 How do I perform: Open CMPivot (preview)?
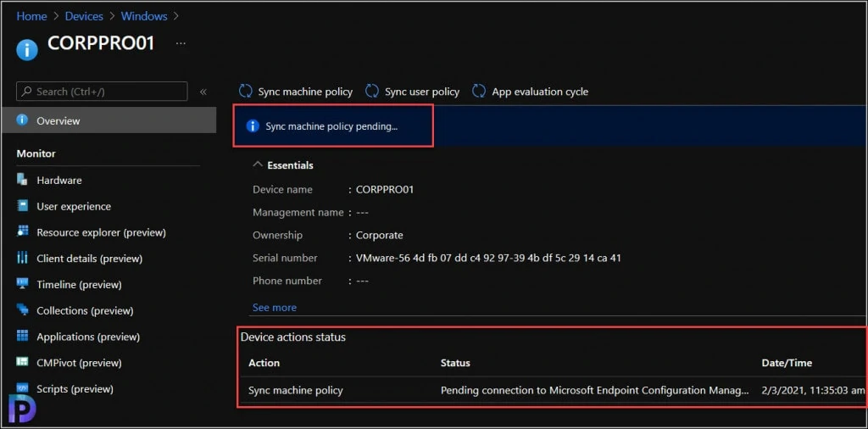pyautogui.click(x=79, y=363)
